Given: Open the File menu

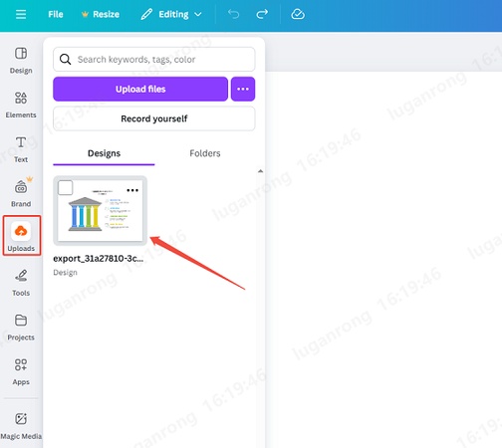Looking at the screenshot, I should click(56, 14).
